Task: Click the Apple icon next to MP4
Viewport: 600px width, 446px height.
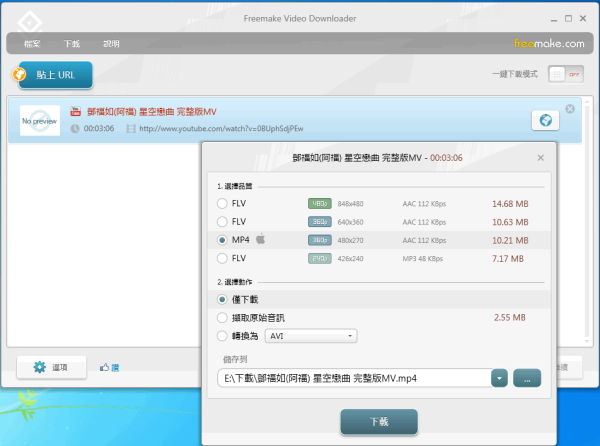Action: (x=261, y=239)
